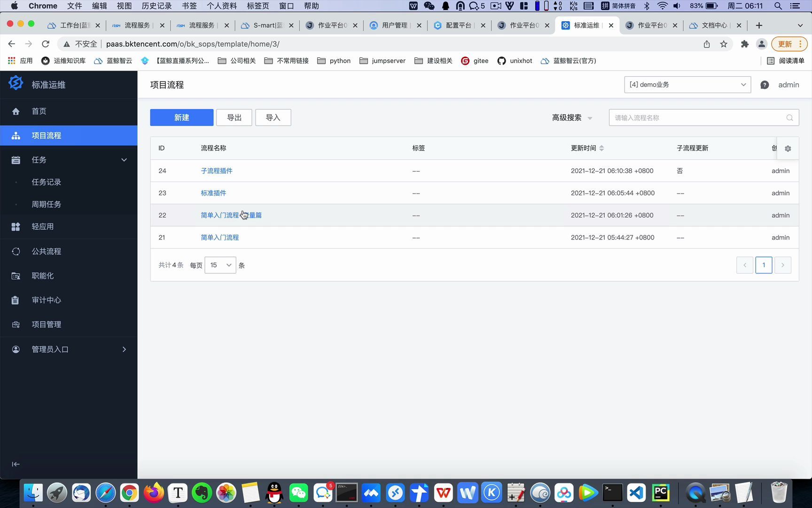Open 管理员入口 in the sidebar

click(50, 349)
